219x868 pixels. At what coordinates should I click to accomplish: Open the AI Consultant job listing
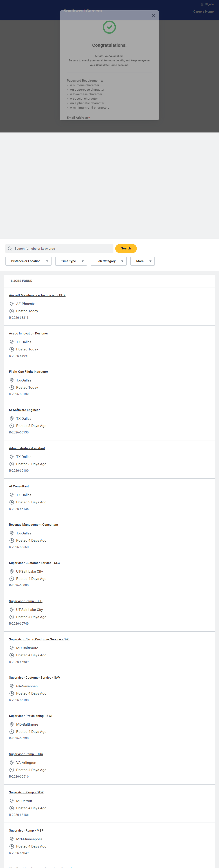pyautogui.click(x=19, y=486)
